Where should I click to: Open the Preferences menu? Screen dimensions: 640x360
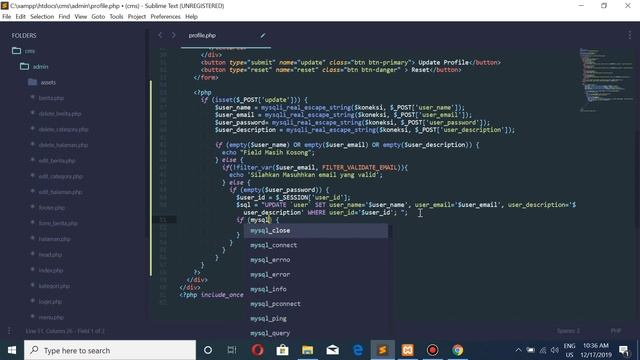point(165,17)
